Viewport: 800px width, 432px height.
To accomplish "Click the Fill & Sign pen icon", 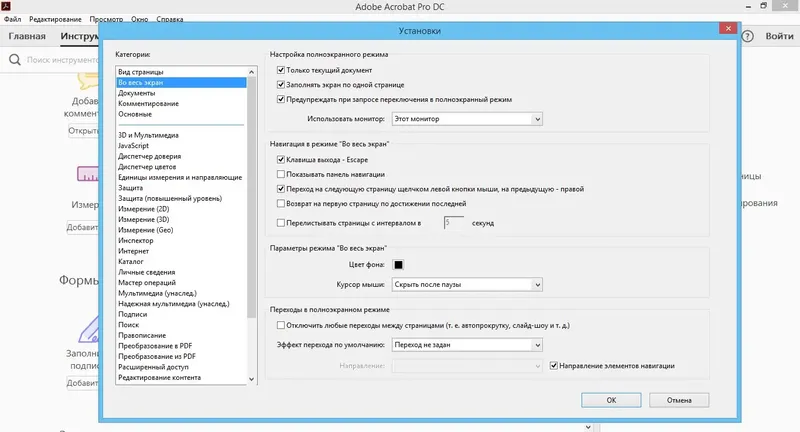I will (89, 329).
